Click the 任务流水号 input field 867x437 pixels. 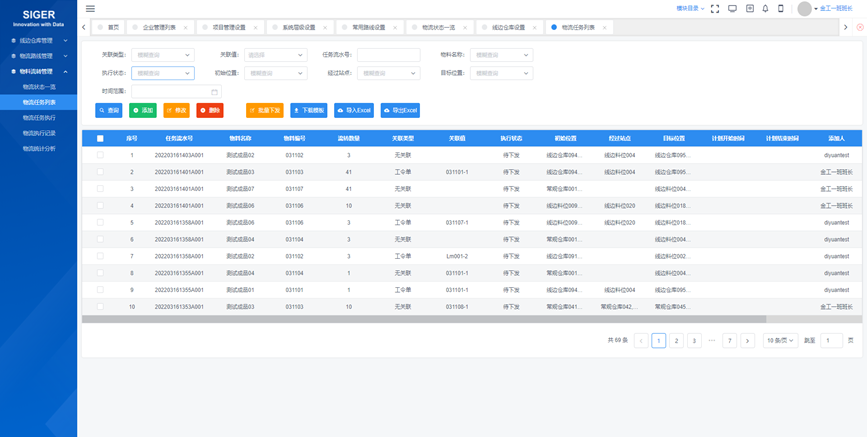[x=389, y=55]
